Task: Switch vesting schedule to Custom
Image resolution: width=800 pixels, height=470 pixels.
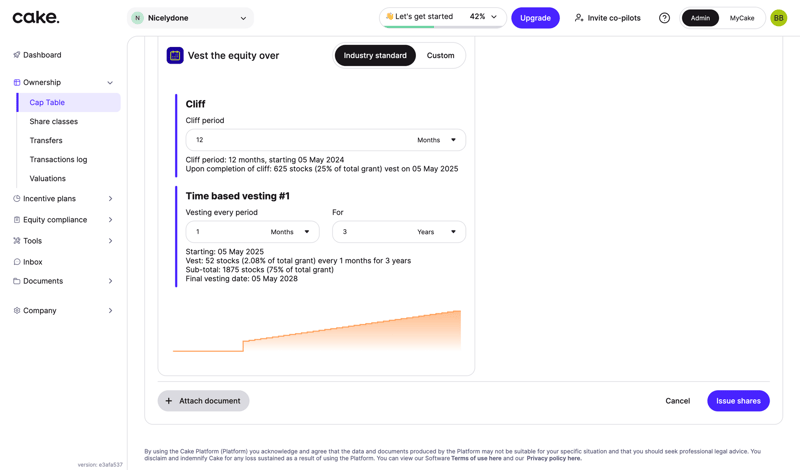Action: click(440, 56)
